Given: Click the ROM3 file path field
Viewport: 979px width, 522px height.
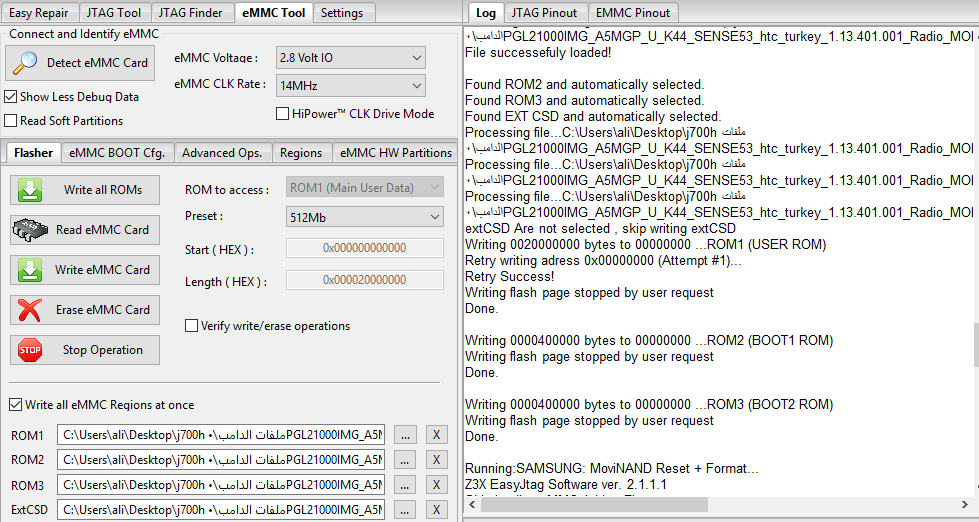Looking at the screenshot, I should [221, 485].
